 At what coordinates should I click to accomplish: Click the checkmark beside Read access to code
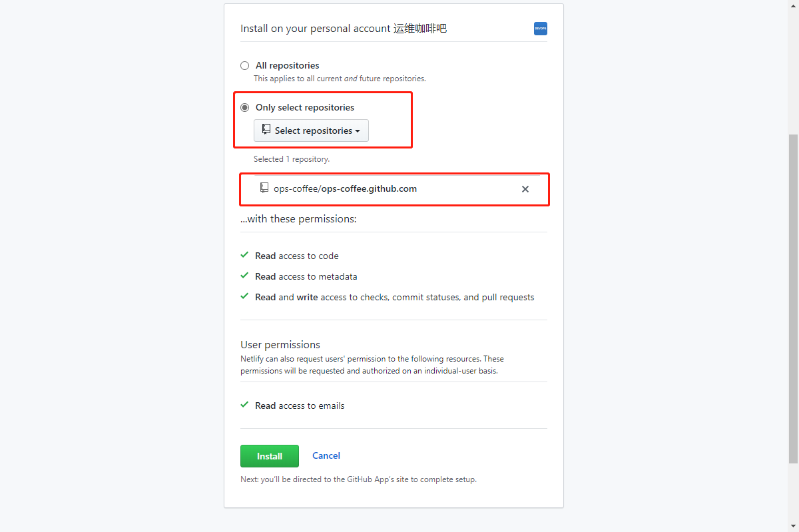pyautogui.click(x=245, y=255)
